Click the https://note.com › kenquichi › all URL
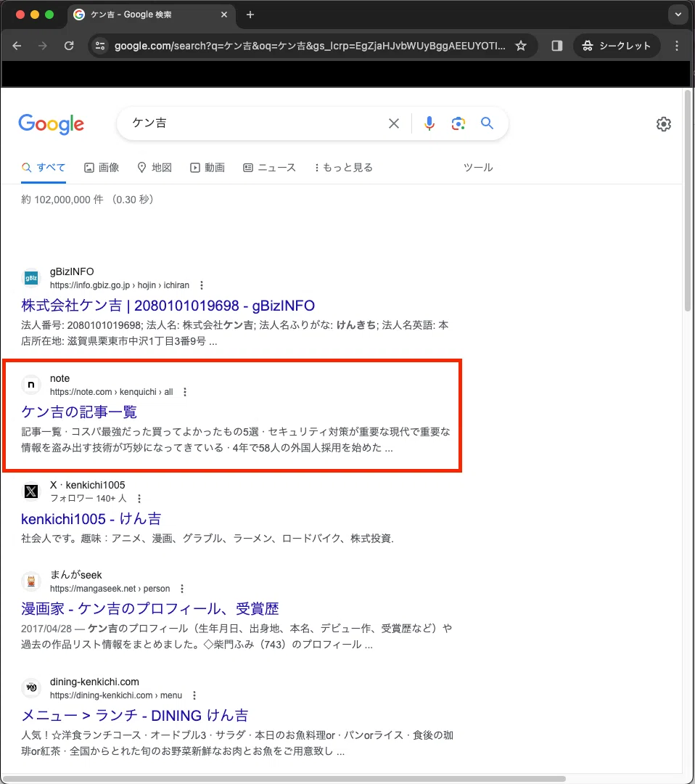The image size is (695, 784). click(112, 392)
